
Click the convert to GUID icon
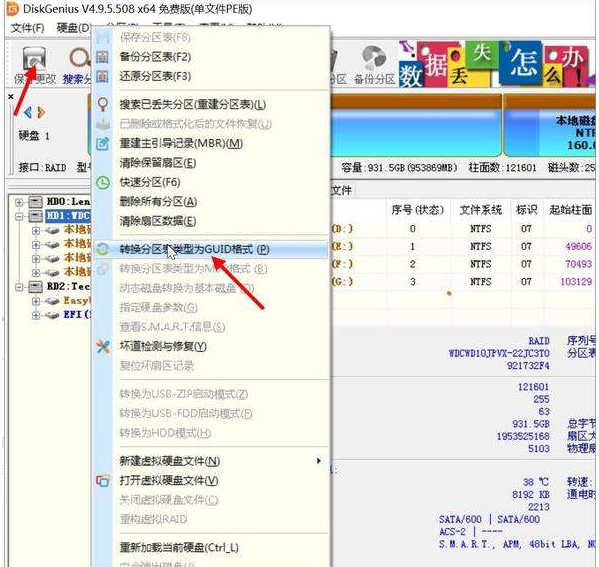[x=102, y=249]
